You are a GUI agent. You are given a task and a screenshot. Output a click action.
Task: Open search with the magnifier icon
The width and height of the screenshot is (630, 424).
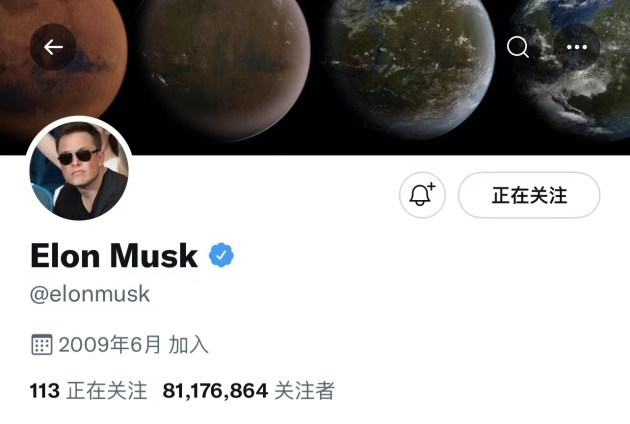[x=518, y=47]
